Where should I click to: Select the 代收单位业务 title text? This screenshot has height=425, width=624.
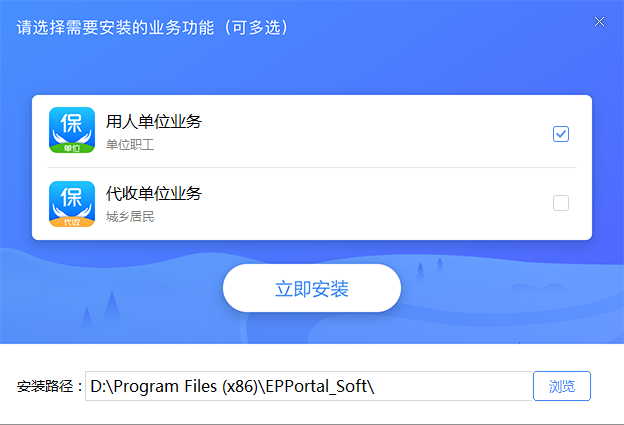[x=154, y=193]
